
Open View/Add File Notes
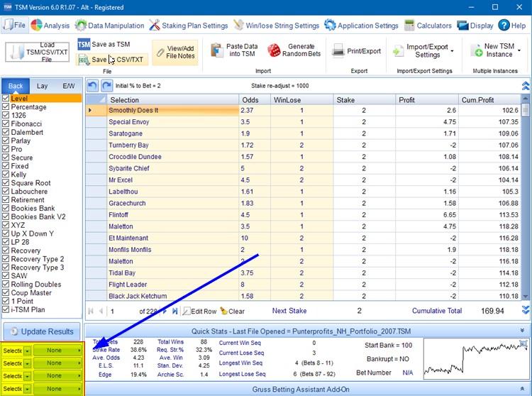coord(175,52)
